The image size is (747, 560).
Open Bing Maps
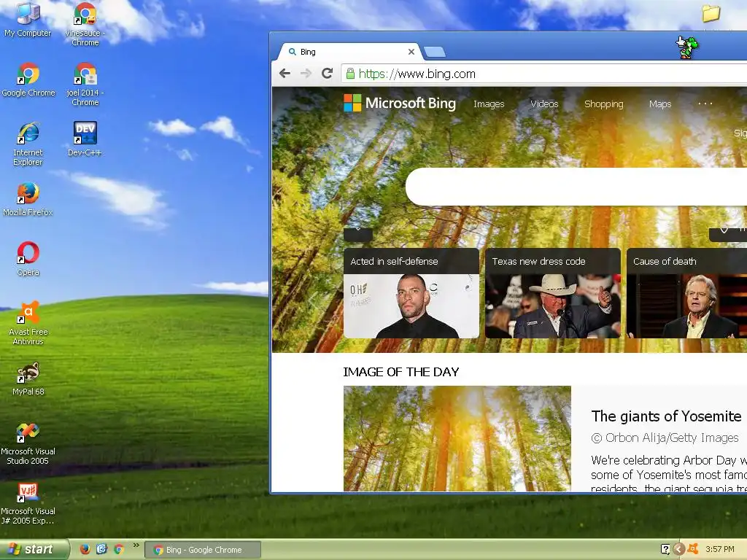pos(659,104)
